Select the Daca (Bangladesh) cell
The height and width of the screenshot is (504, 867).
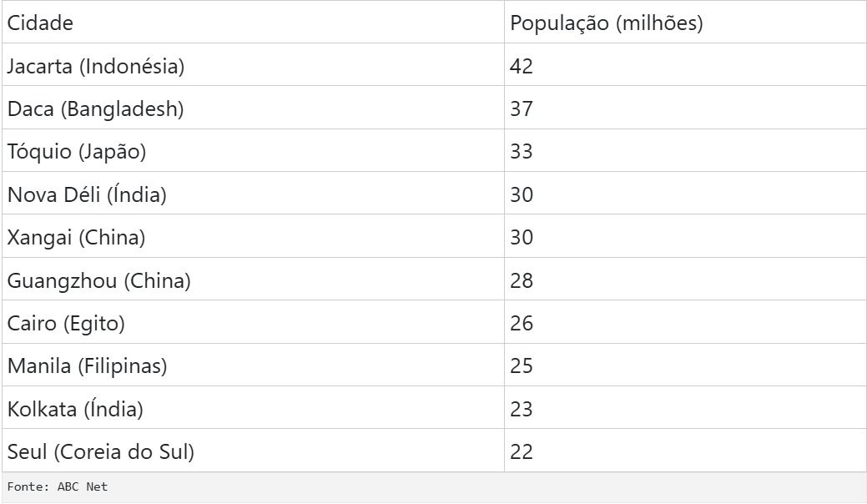tap(95, 109)
